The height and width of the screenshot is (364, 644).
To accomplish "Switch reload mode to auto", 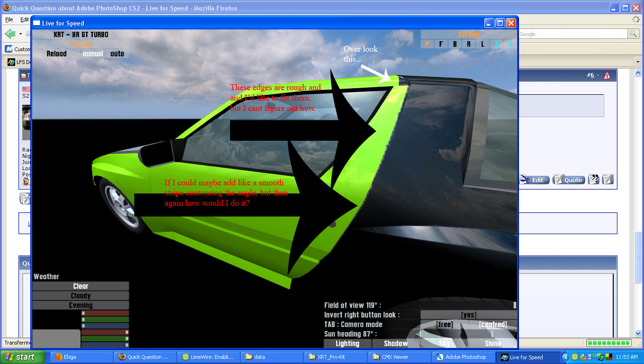I will pos(117,54).
